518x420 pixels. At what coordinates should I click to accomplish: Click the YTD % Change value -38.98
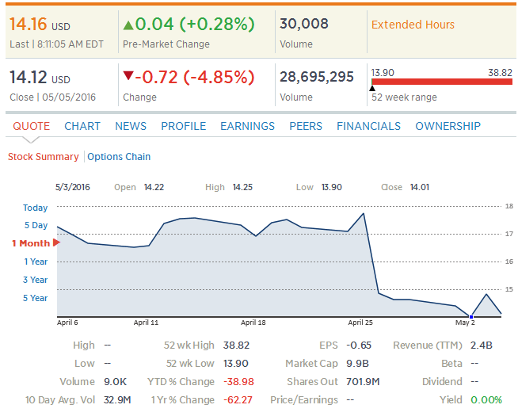pyautogui.click(x=238, y=382)
